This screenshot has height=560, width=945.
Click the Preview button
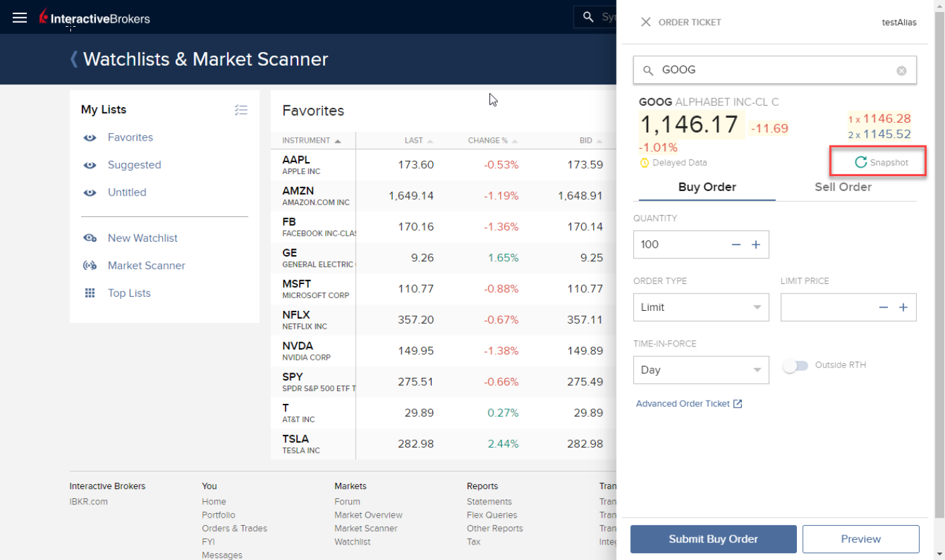[x=861, y=539]
